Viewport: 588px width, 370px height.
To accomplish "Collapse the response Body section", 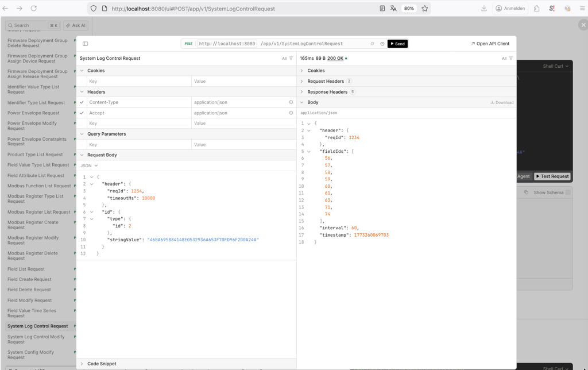I will coord(301,102).
